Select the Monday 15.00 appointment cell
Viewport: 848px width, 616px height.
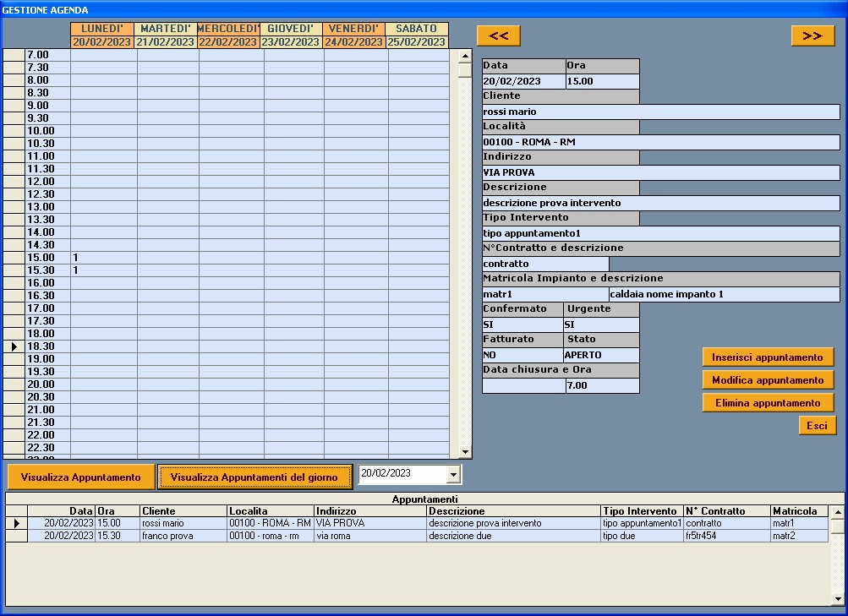103,258
